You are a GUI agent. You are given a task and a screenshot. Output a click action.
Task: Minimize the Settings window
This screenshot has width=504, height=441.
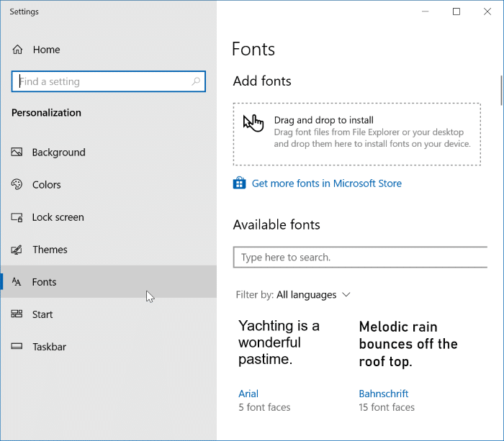tap(426, 12)
